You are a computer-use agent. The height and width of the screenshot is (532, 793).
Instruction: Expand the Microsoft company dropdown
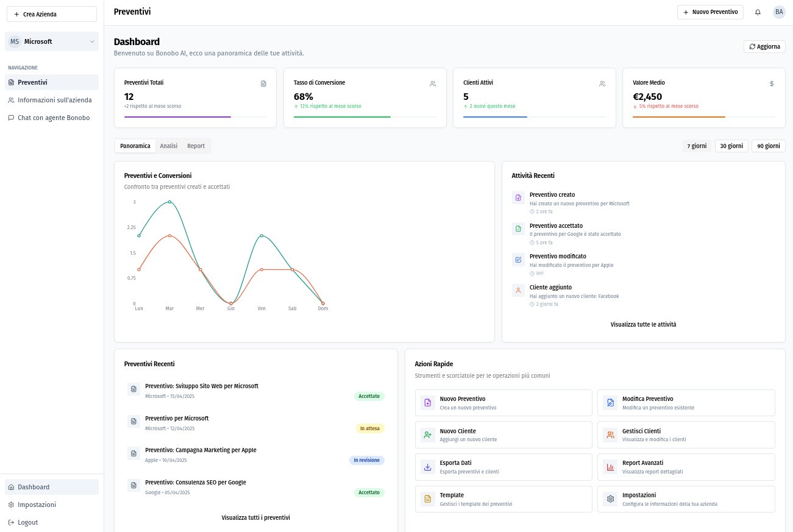pos(52,41)
